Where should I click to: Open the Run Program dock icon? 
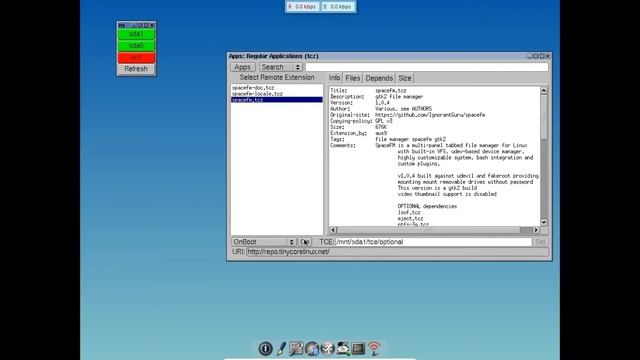click(327, 349)
